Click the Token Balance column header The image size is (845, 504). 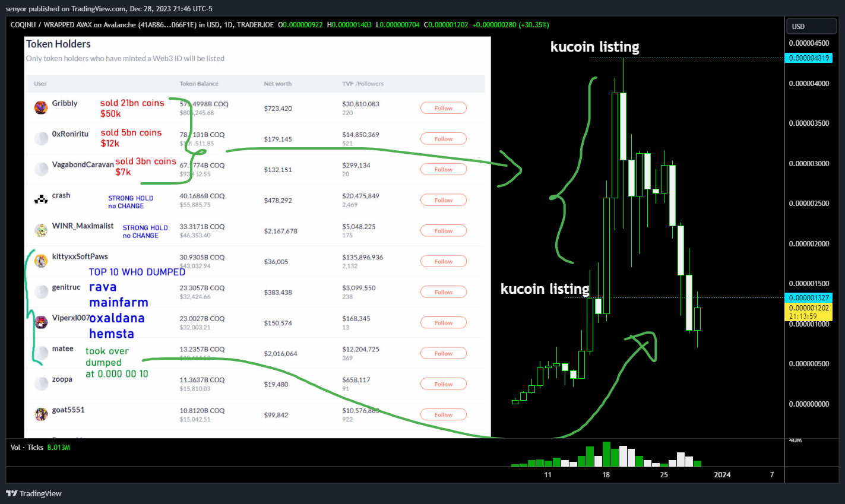(199, 84)
